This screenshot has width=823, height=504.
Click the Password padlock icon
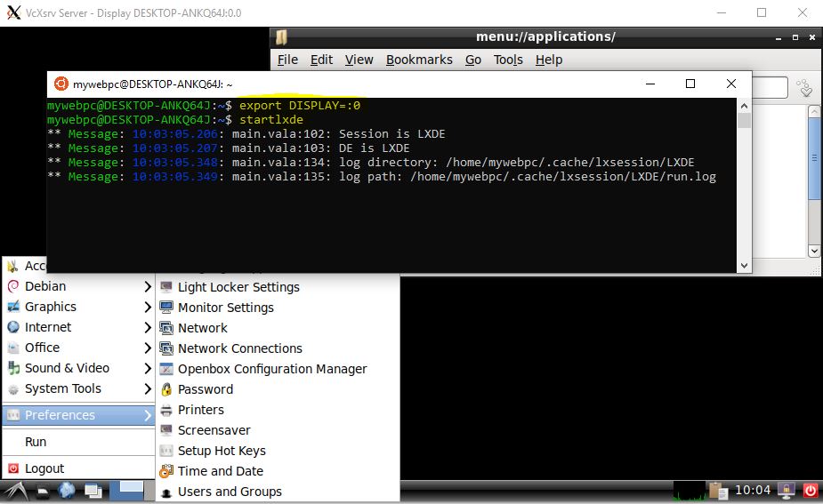pyautogui.click(x=166, y=389)
